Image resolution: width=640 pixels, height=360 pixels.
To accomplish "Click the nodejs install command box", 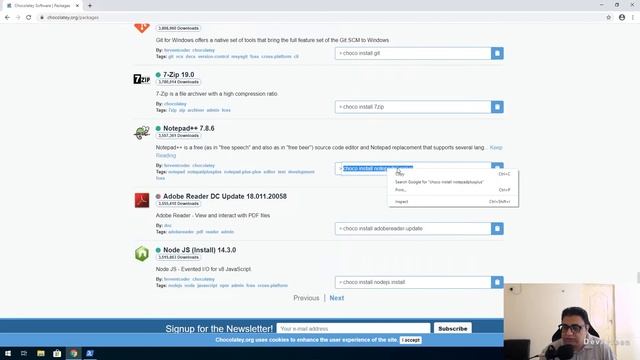I will (x=413, y=282).
